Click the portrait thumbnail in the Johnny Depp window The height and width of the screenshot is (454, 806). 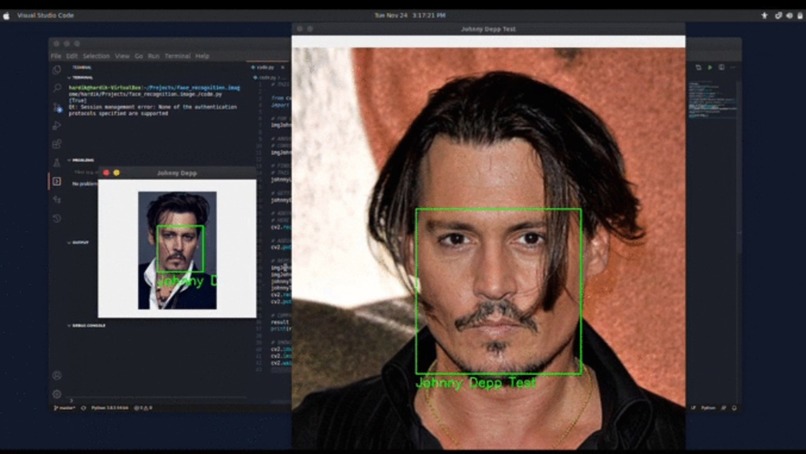click(177, 250)
